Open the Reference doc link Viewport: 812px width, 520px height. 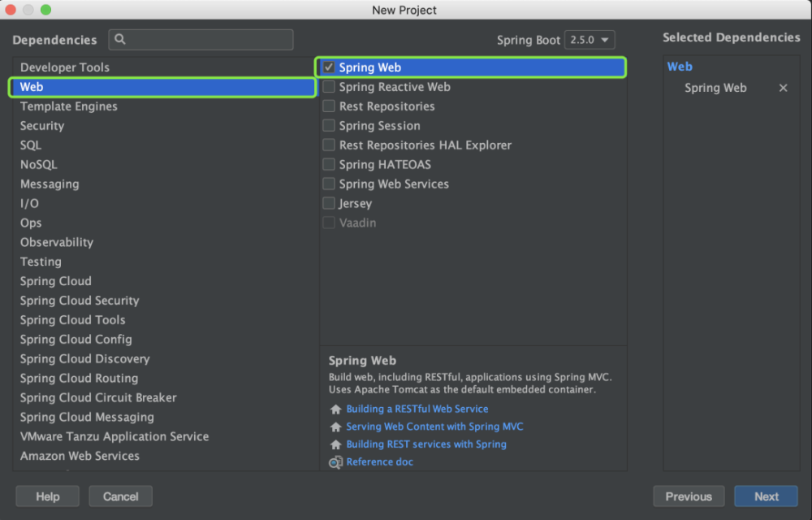[379, 462]
